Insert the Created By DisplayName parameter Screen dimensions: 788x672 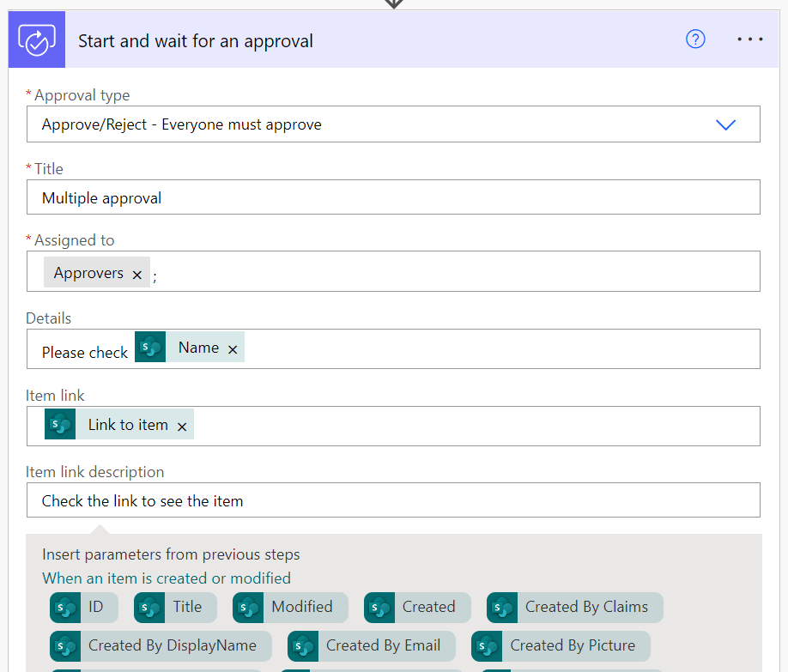pyautogui.click(x=161, y=646)
